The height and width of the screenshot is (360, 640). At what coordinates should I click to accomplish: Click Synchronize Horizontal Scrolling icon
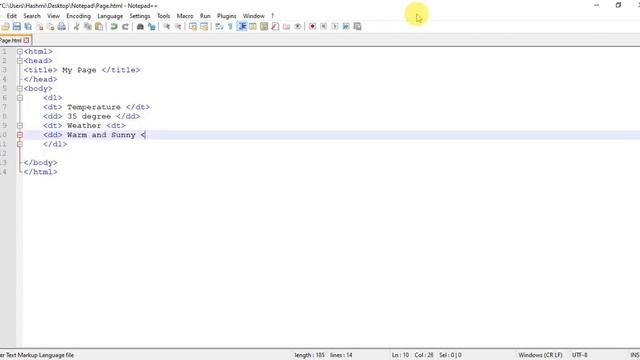pyautogui.click(x=204, y=27)
